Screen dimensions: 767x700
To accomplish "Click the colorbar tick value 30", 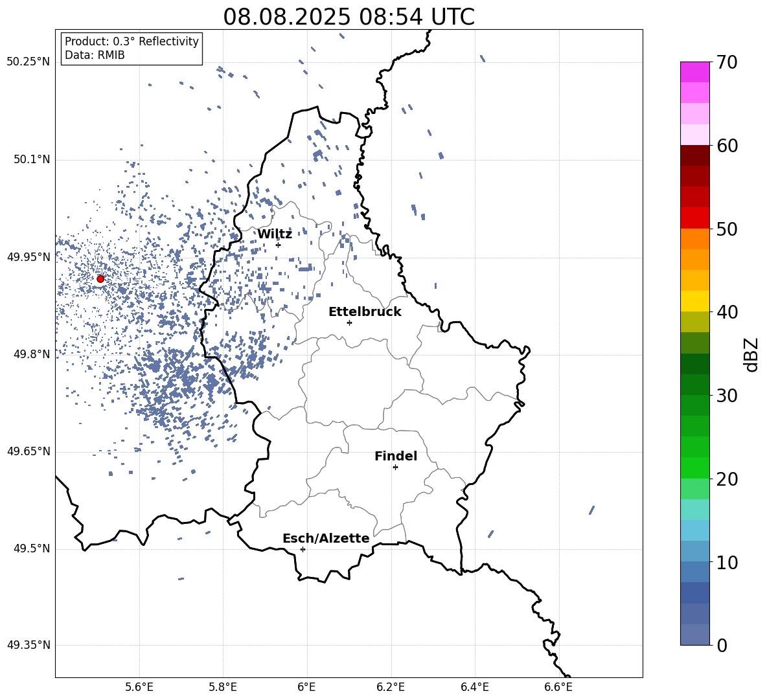I will tap(727, 396).
